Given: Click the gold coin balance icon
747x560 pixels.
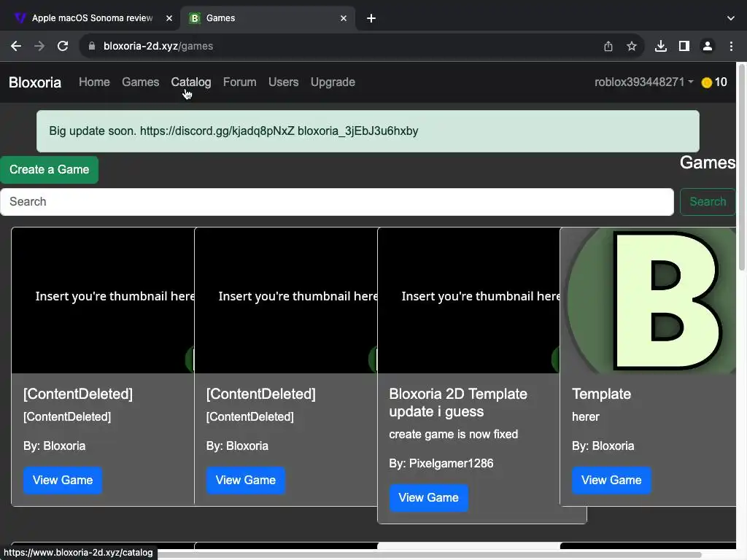Looking at the screenshot, I should coord(706,82).
